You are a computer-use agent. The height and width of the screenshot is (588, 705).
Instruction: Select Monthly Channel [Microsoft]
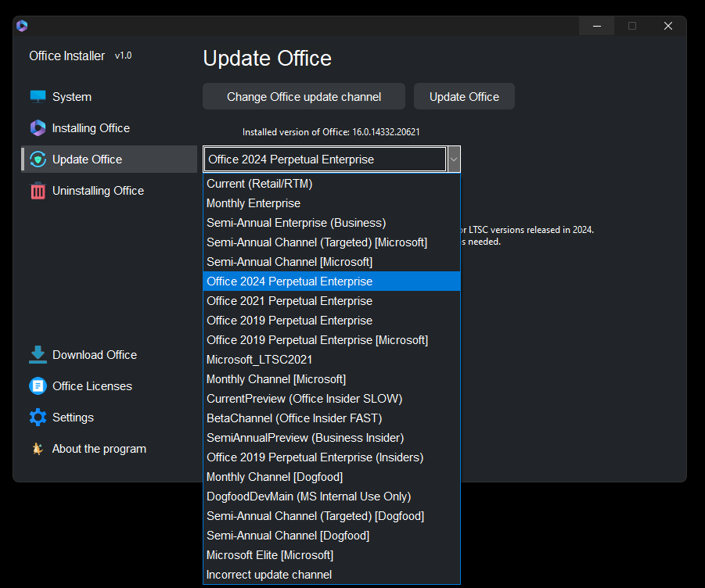click(x=332, y=379)
